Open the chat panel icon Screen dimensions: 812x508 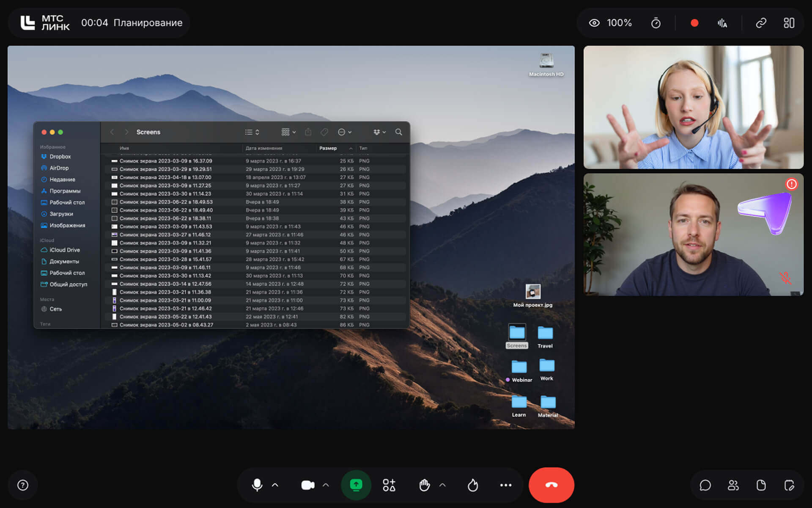tap(705, 485)
